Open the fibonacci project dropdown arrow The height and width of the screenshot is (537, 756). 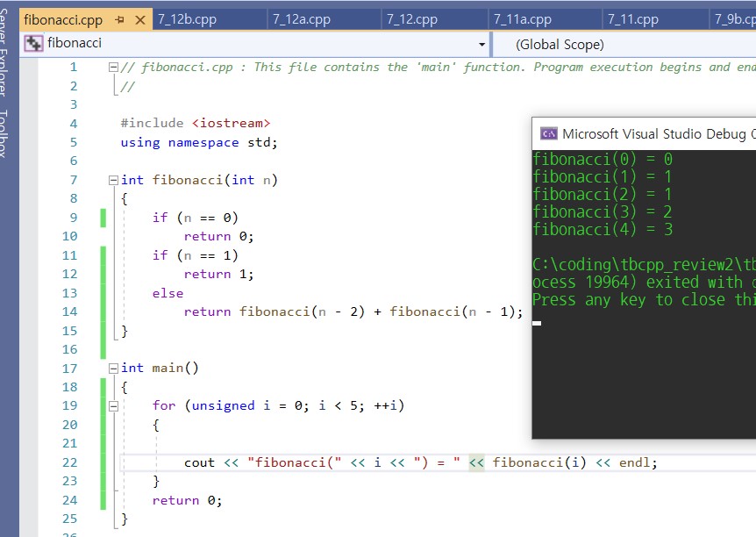click(x=481, y=44)
